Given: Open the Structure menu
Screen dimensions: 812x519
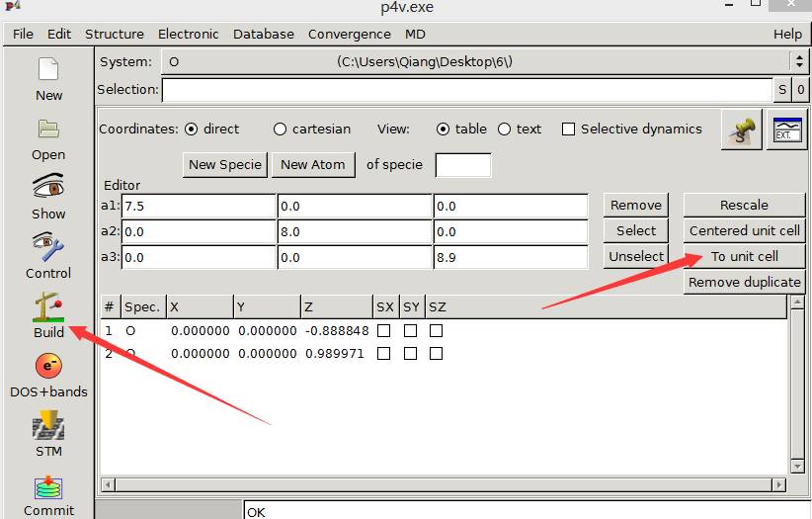Looking at the screenshot, I should tap(114, 34).
